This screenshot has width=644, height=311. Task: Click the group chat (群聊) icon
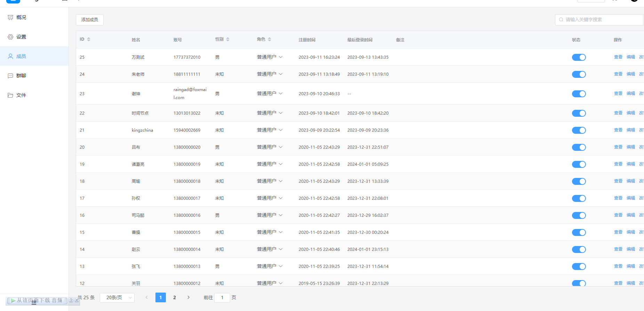(x=10, y=76)
